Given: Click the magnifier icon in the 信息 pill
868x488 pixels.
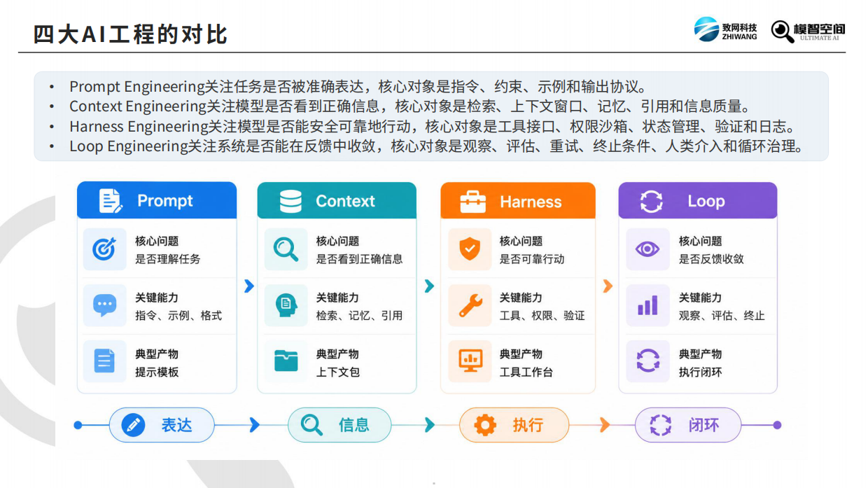Looking at the screenshot, I should 311,425.
